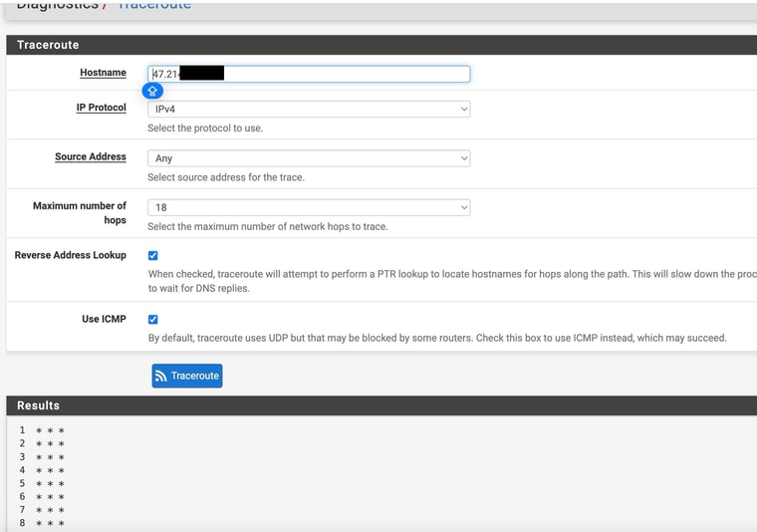Click the Traceroute breadcrumb link
The height and width of the screenshot is (532, 757).
point(154,5)
